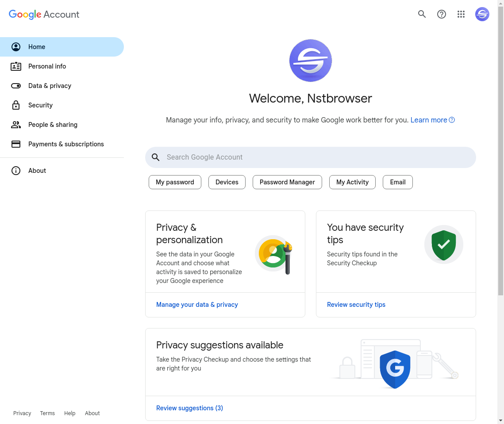The image size is (504, 424).
Task: Click the About footer link
Action: click(92, 413)
